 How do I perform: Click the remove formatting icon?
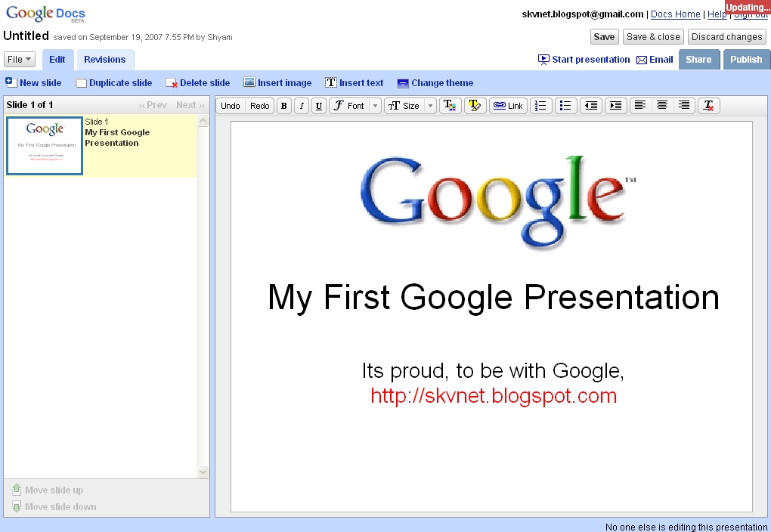pos(708,106)
